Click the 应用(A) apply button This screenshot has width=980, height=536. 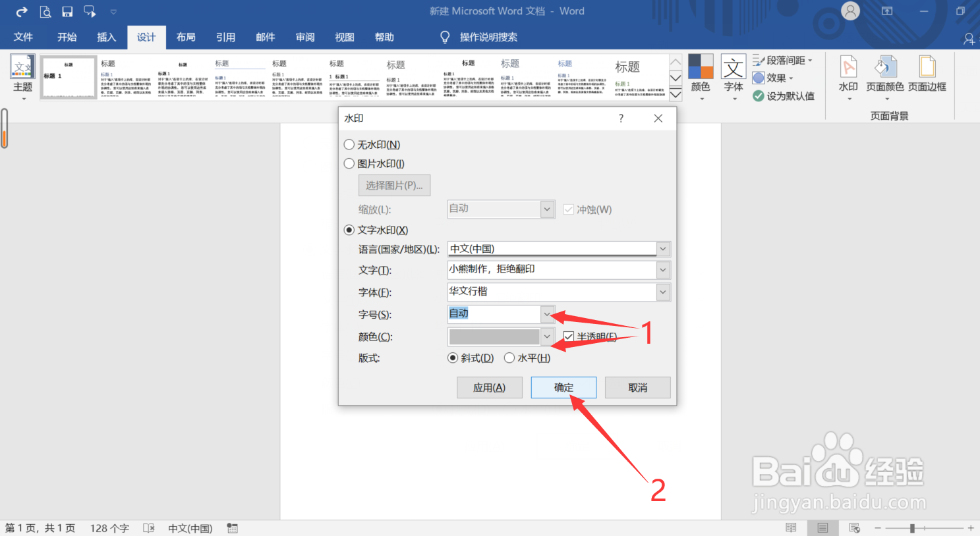pyautogui.click(x=490, y=388)
